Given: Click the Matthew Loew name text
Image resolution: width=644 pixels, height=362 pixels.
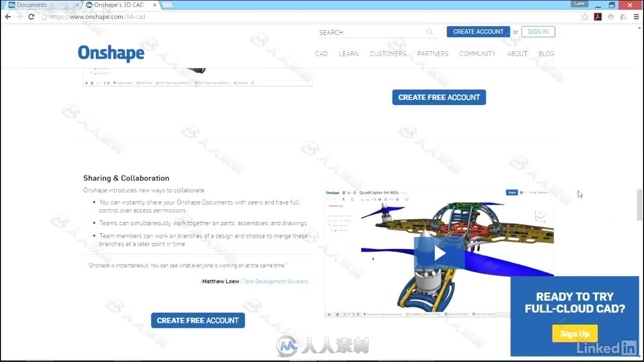Looking at the screenshot, I should (x=220, y=282).
